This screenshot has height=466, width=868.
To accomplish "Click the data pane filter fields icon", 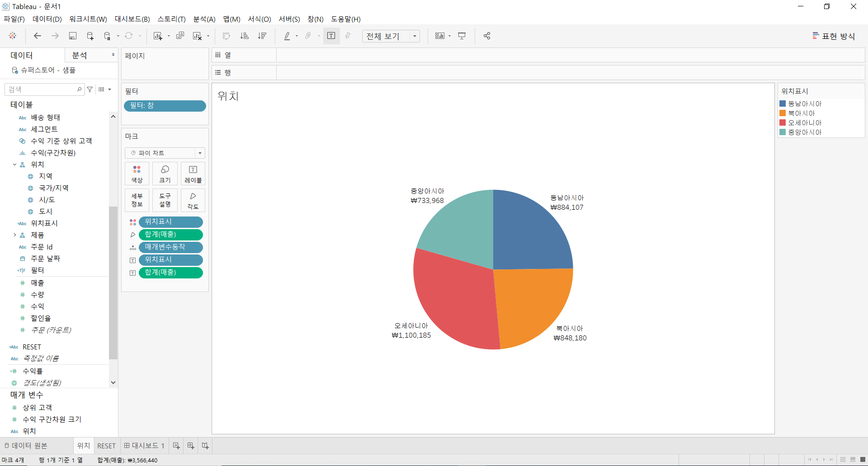I will 90,89.
